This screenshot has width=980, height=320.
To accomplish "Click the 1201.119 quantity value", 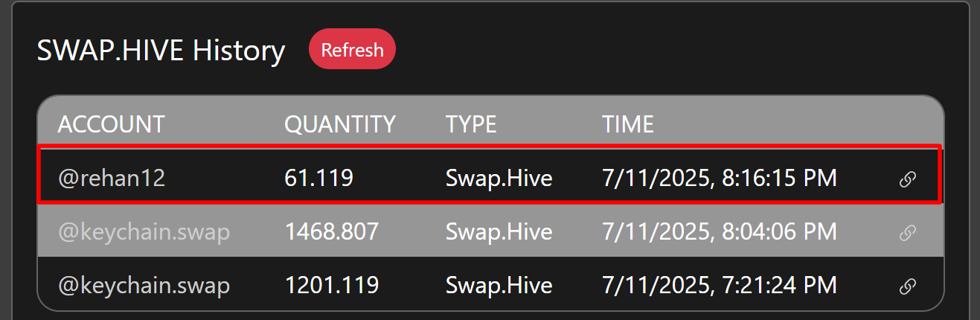I will point(332,285).
